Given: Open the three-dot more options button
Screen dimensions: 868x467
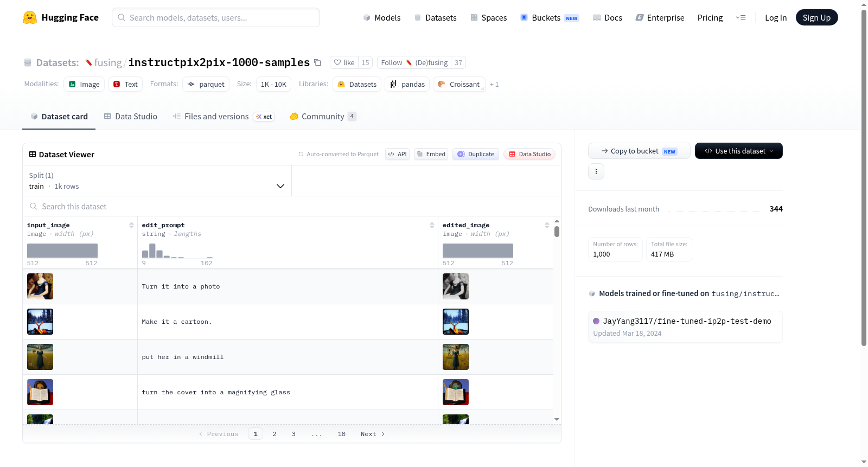Looking at the screenshot, I should tap(596, 171).
